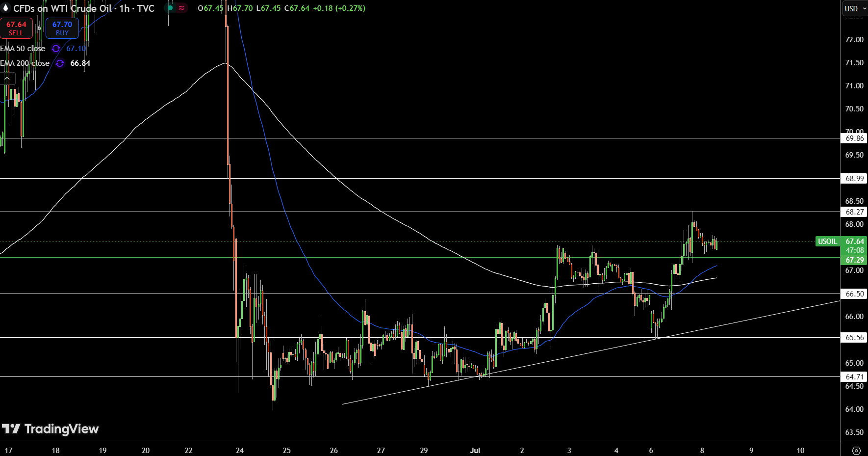Click the change value +0.18 (+0.27%)
868x456 pixels.
[339, 8]
